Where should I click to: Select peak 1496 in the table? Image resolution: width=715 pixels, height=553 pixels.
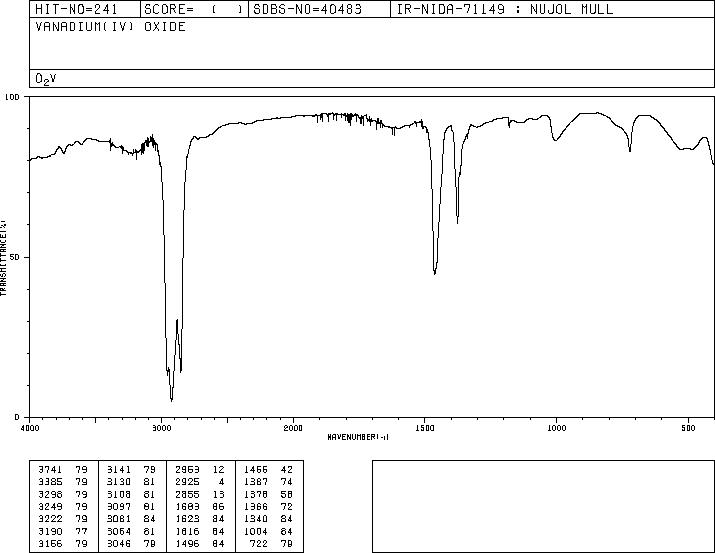(x=187, y=544)
